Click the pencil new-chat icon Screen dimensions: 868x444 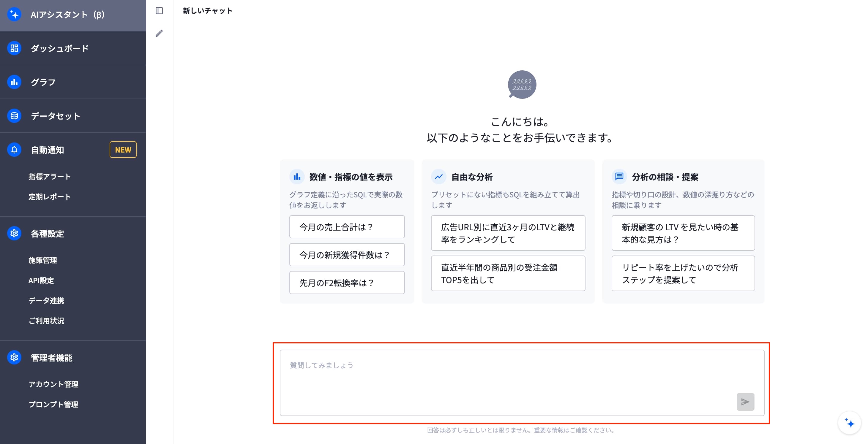(x=159, y=33)
